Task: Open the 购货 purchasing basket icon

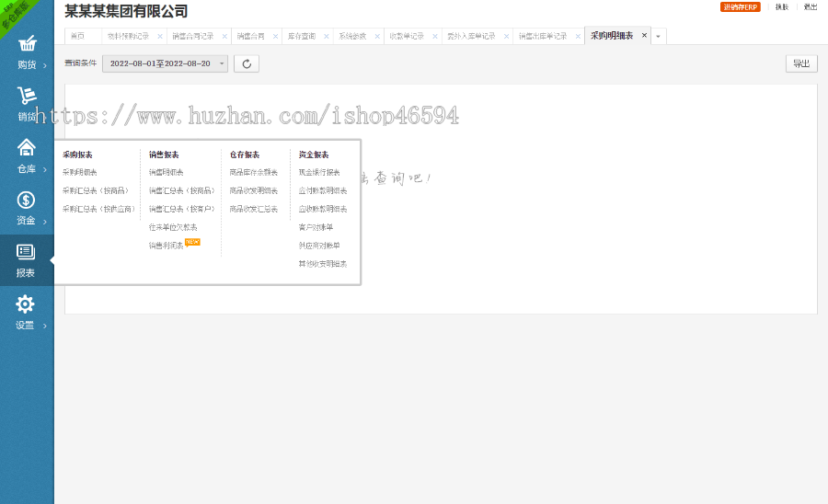Action: tap(27, 43)
